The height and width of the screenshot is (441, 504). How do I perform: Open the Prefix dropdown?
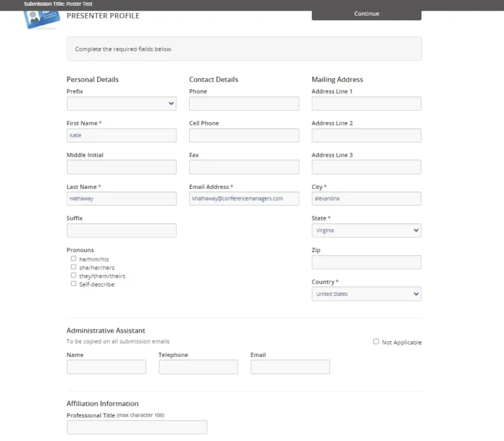(121, 104)
